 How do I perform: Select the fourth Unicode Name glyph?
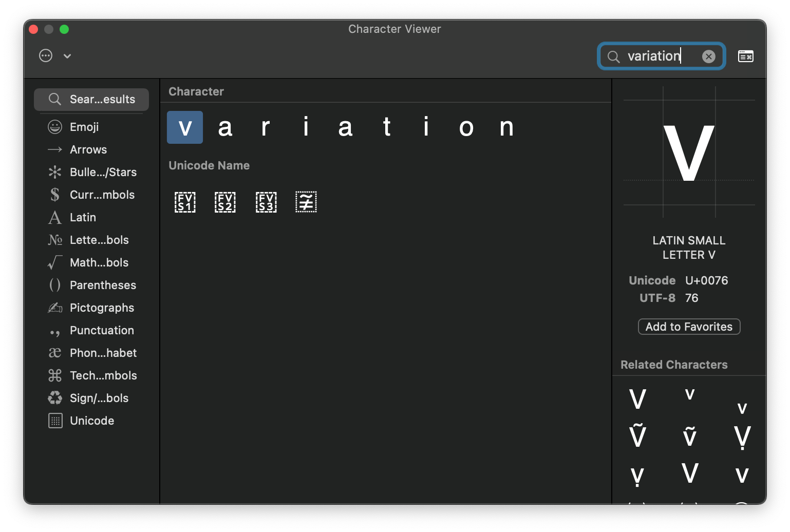point(306,202)
